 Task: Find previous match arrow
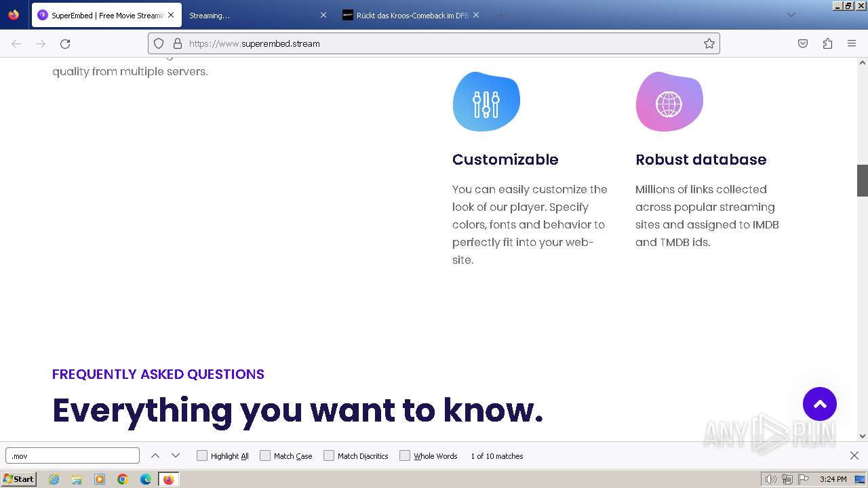(155, 456)
